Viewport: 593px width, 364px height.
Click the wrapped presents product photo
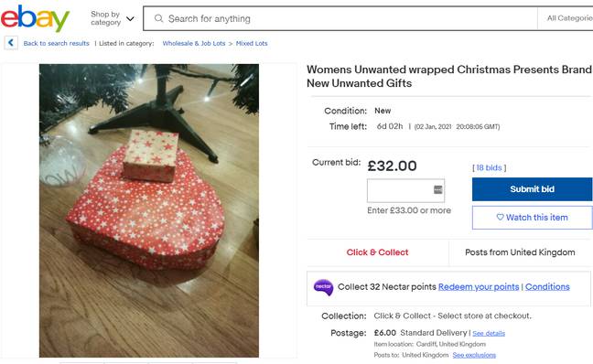(x=149, y=210)
